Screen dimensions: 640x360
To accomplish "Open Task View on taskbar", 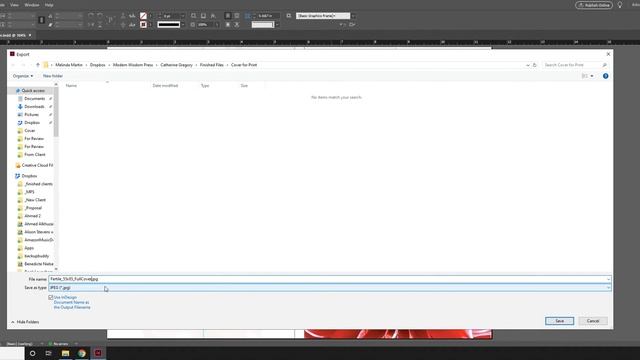I will [x=49, y=353].
